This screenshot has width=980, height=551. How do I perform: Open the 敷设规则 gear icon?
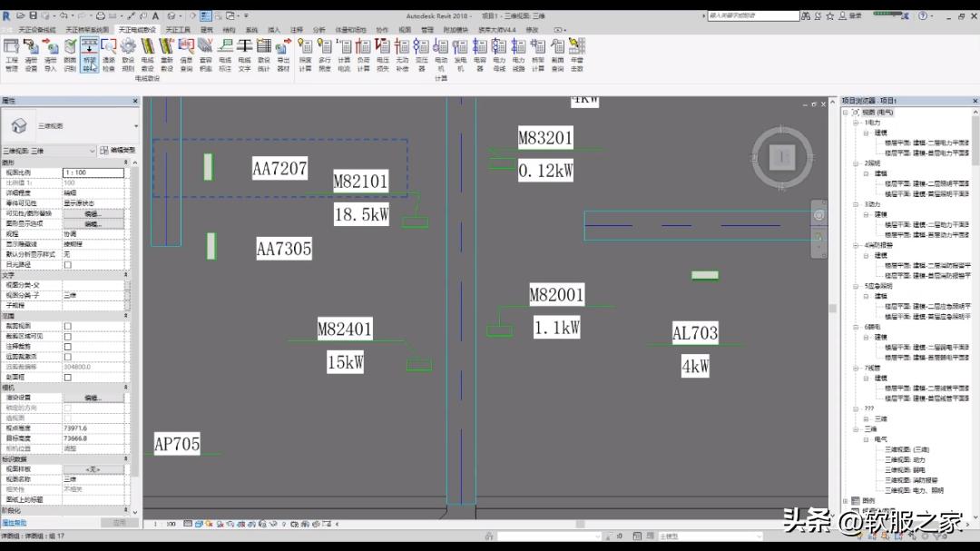128,47
